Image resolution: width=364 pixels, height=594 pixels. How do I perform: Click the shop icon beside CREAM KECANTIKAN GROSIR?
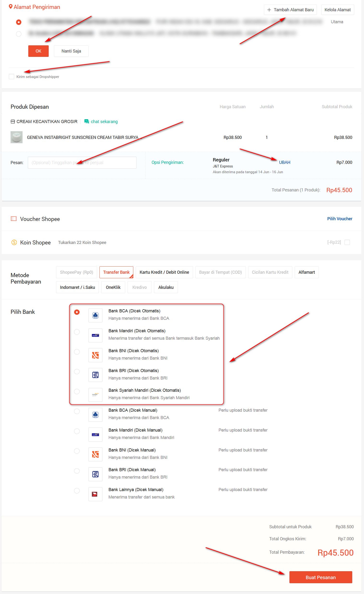(13, 121)
